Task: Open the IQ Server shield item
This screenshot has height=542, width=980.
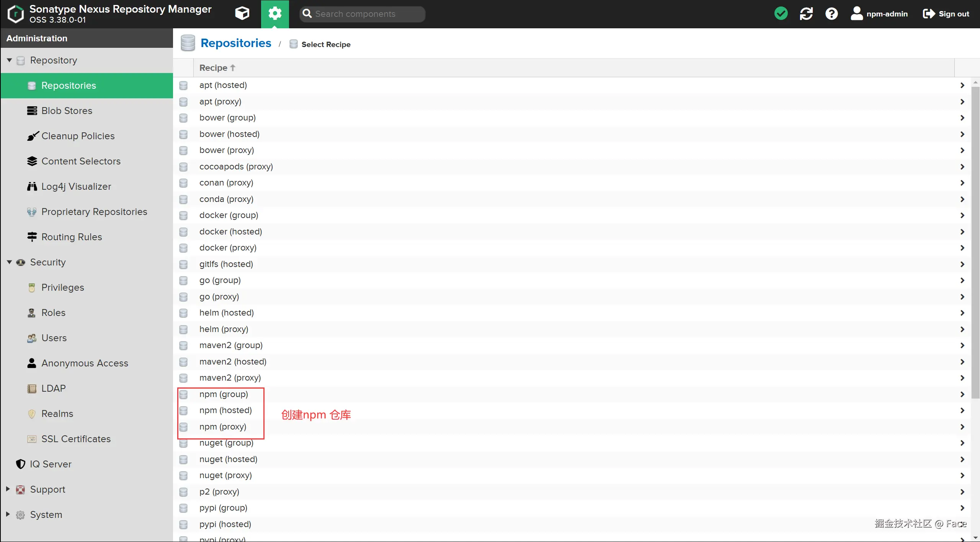Action: coord(50,464)
